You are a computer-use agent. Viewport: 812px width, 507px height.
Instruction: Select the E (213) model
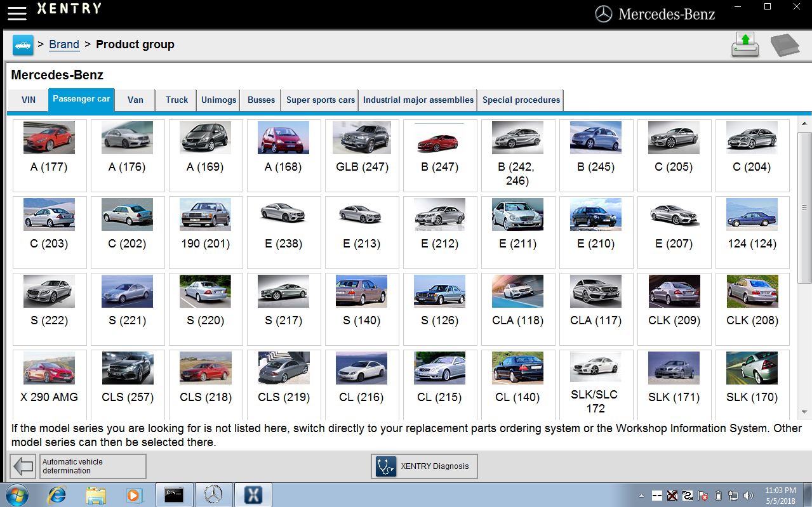pos(362,232)
